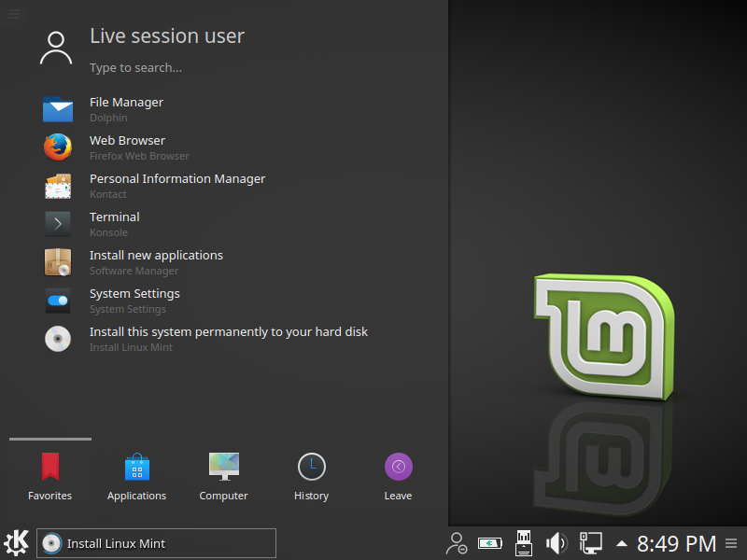Open the panel options hamburger menu
The width and height of the screenshot is (747, 560).
[x=732, y=543]
